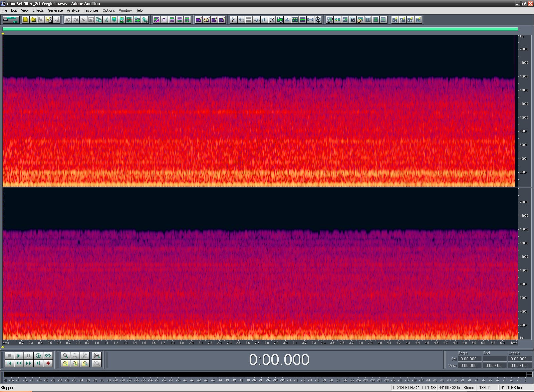Open the File menu
This screenshot has height=392, width=534.
click(4, 10)
